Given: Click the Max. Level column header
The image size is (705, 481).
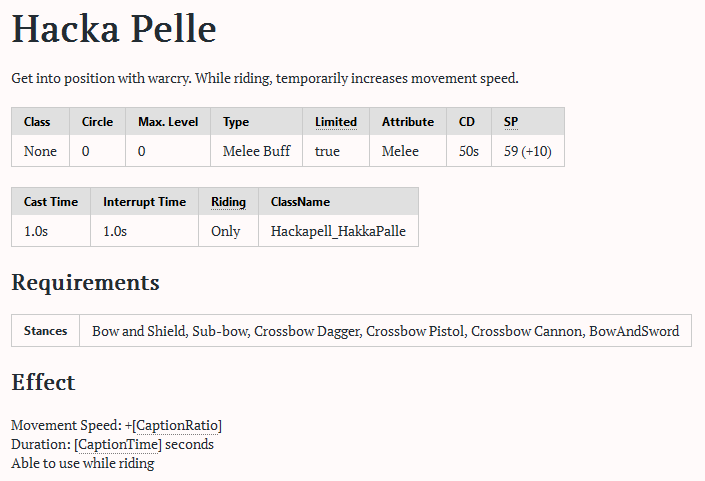Looking at the screenshot, I should pos(168,122).
